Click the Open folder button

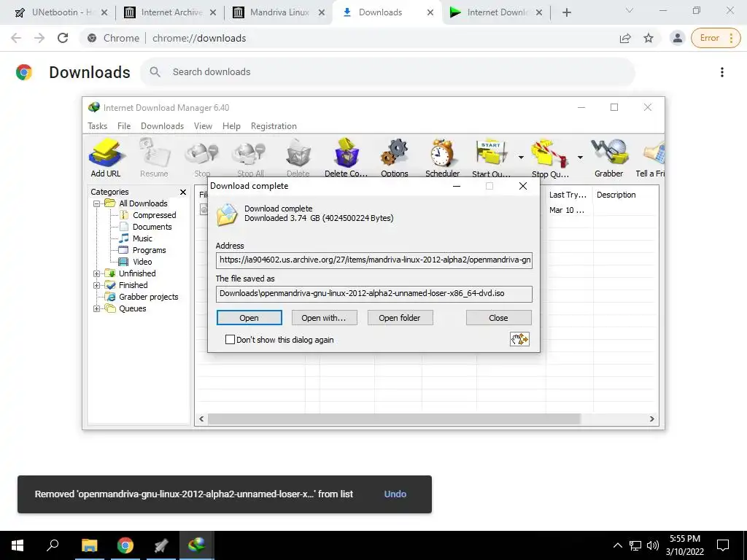(x=400, y=318)
